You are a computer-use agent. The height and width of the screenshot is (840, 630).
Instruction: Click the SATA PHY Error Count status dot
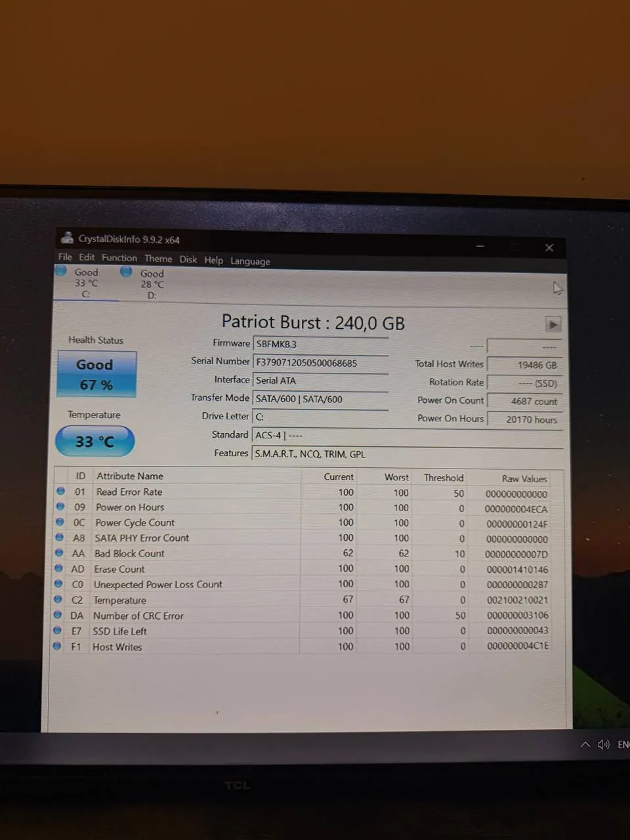pyautogui.click(x=59, y=537)
